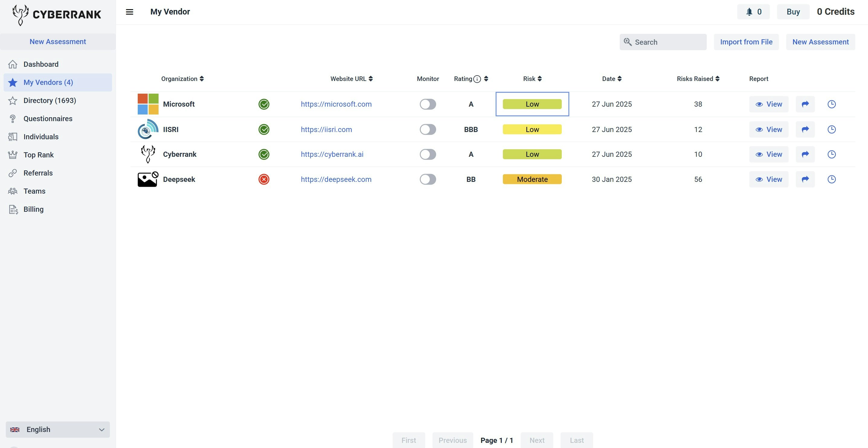Screen dimensions: 868x448
Task: Click the search magnifier icon
Action: tap(627, 42)
